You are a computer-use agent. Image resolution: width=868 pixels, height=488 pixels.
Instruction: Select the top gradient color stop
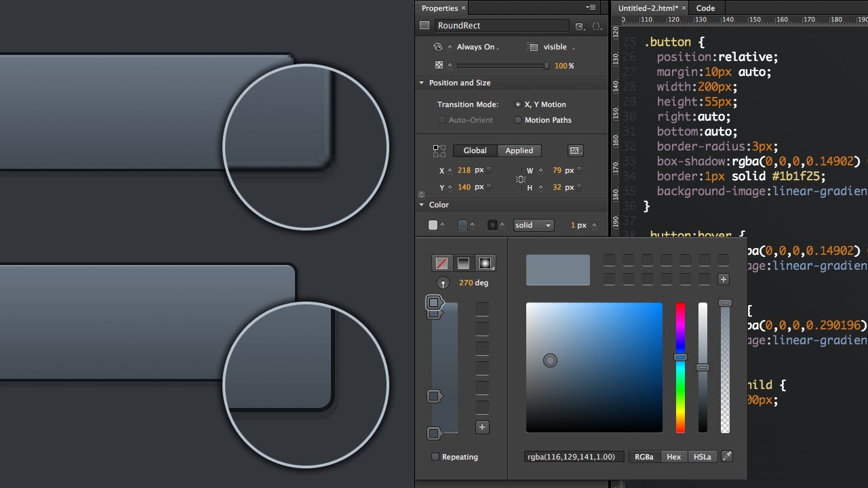point(433,302)
